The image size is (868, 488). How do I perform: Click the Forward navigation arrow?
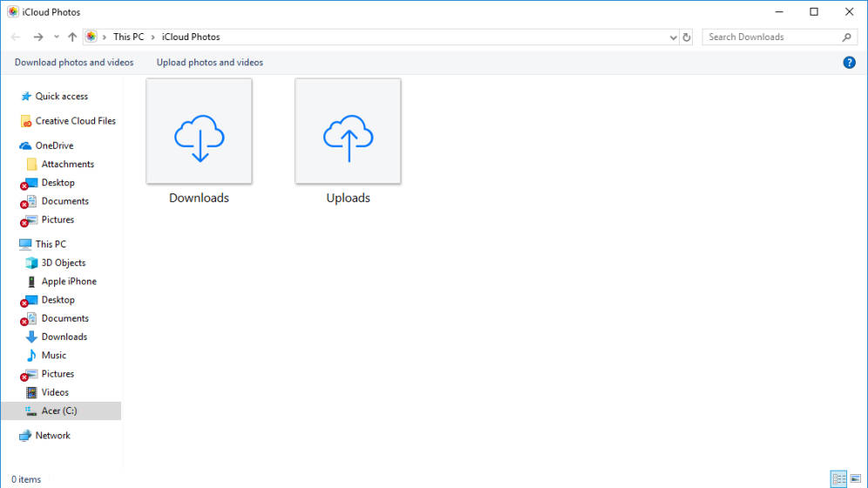(x=37, y=37)
